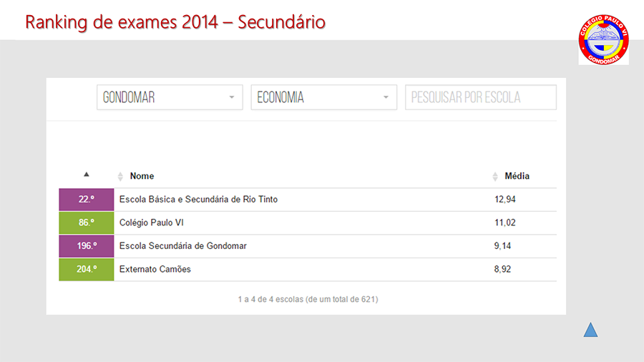Click the Colégio Paulo VI Gondomar logo
This screenshot has height=362, width=644.
pos(603,40)
